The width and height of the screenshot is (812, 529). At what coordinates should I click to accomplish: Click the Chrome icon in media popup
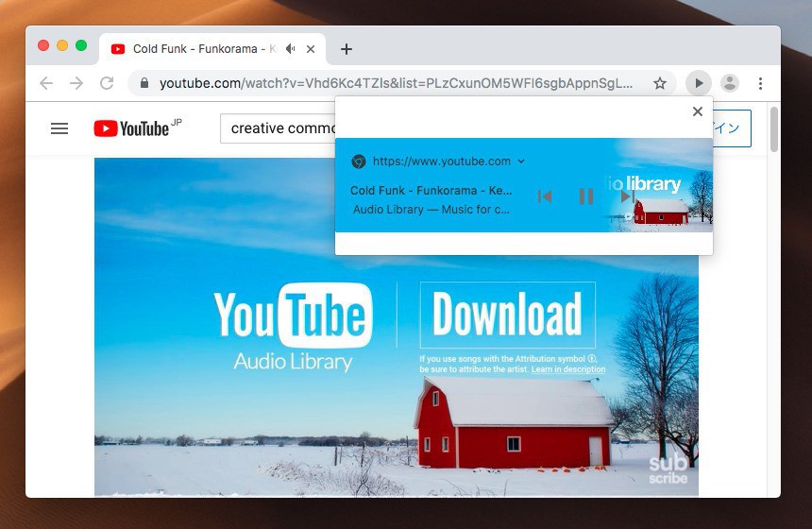tap(359, 162)
